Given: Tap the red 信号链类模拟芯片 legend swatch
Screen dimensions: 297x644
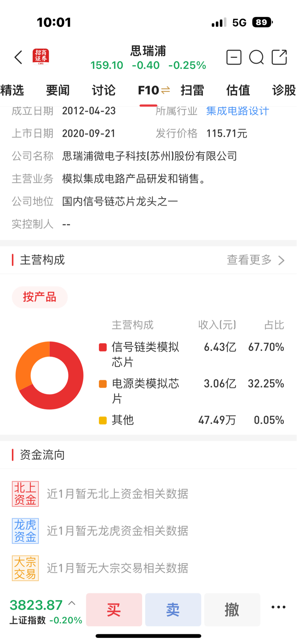Looking at the screenshot, I should (x=103, y=347).
